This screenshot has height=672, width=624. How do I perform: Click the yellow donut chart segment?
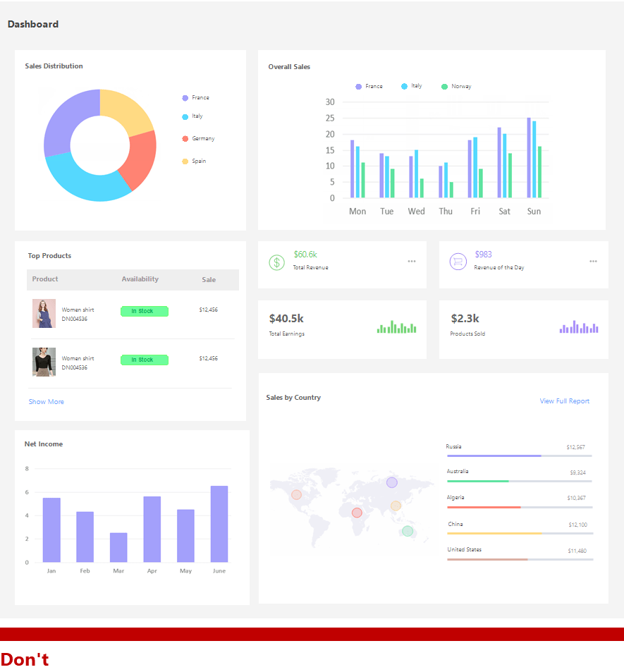126,112
